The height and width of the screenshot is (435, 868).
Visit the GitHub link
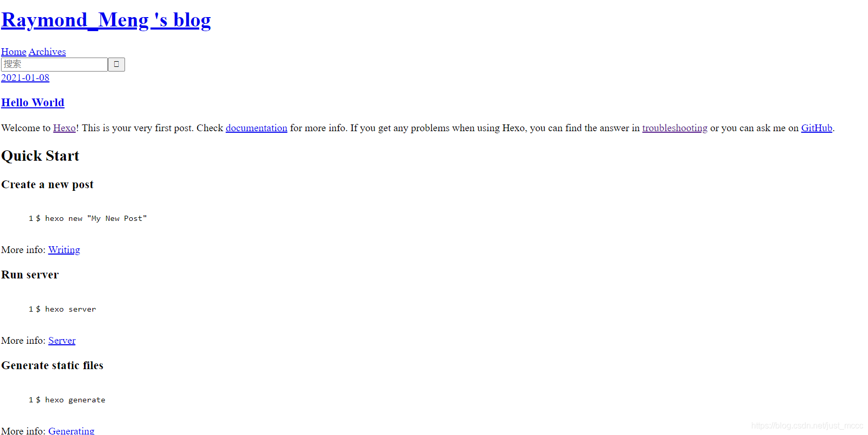[x=817, y=128]
